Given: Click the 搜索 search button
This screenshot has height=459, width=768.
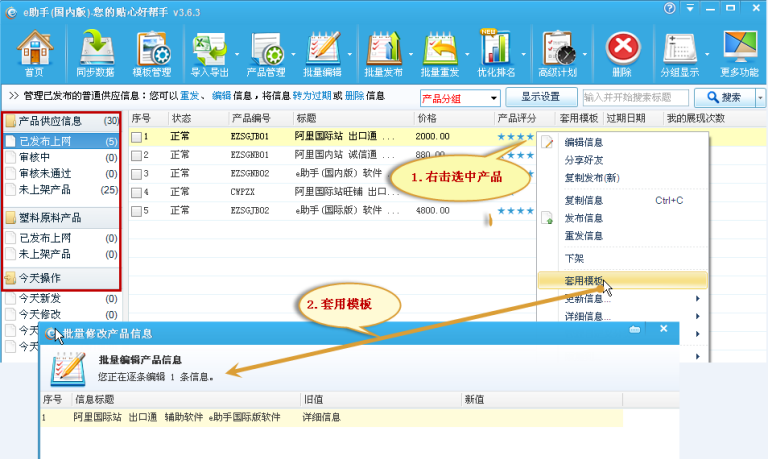Looking at the screenshot, I should coord(724,97).
